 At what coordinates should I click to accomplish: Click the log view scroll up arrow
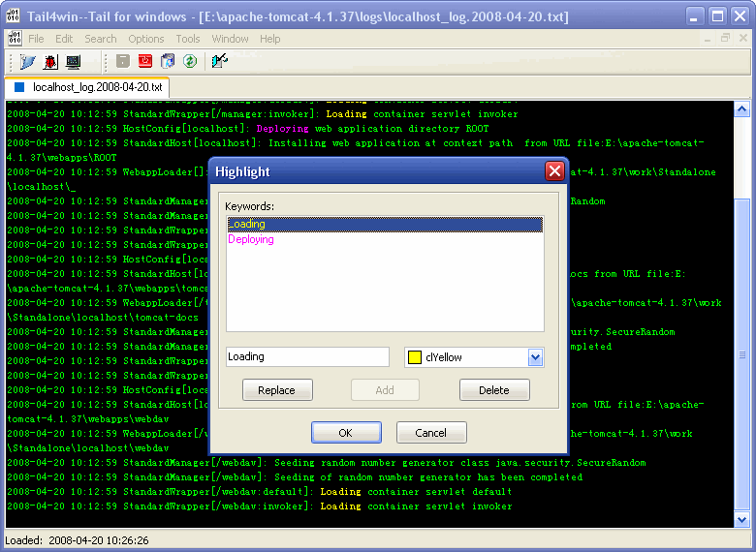tap(741, 109)
